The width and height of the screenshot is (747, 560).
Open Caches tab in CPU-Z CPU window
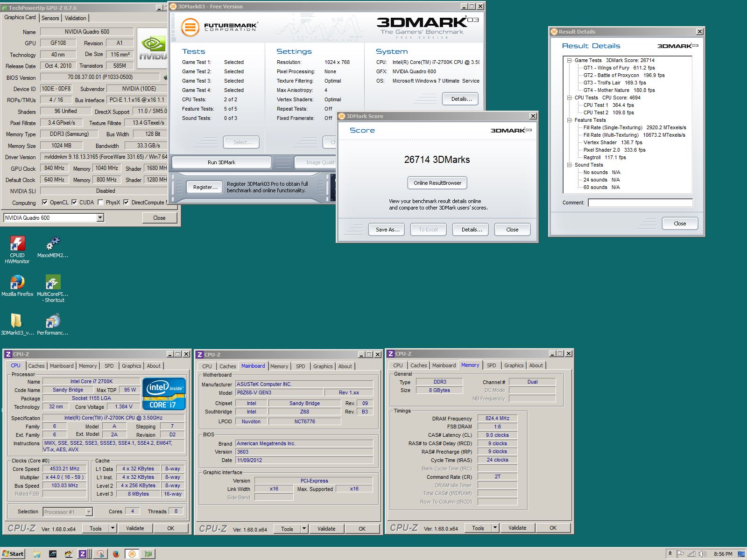(x=36, y=366)
